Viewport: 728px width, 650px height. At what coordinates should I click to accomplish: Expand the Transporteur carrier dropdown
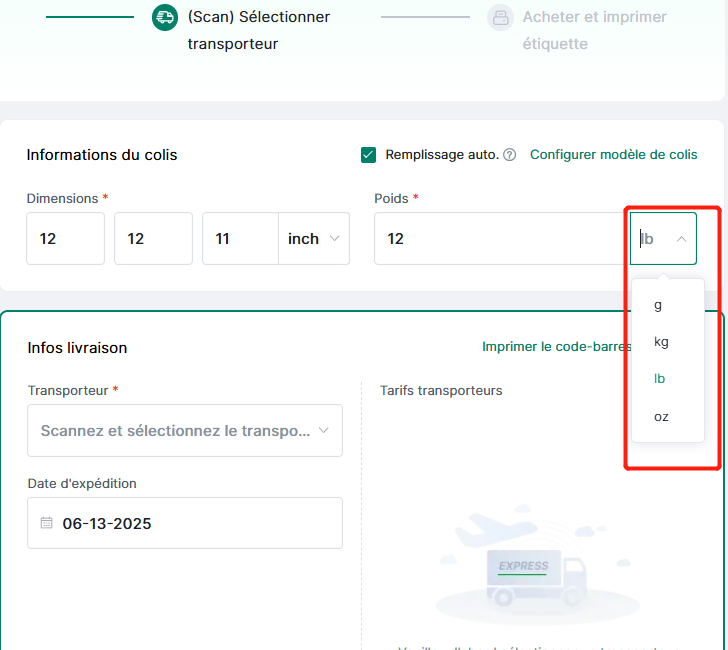click(185, 431)
